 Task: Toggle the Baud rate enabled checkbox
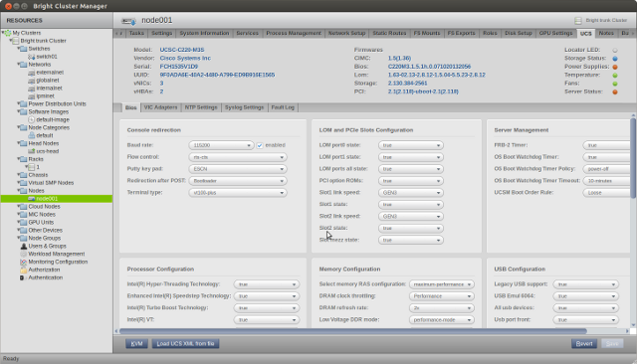[260, 145]
